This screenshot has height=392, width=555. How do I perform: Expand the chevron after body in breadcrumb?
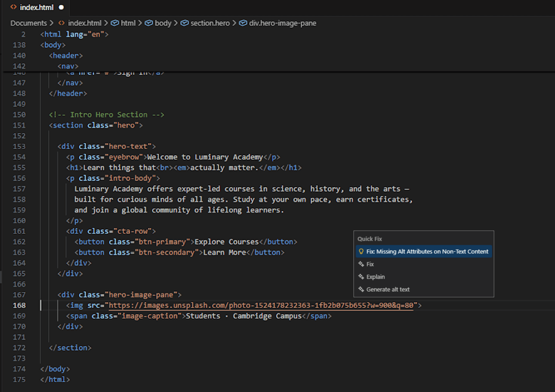click(176, 23)
